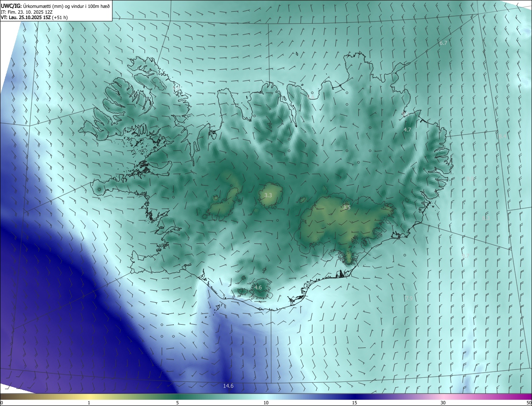Click the '4.6' value on the southern glacier
Screen dimensions: 532x406
click(x=258, y=287)
